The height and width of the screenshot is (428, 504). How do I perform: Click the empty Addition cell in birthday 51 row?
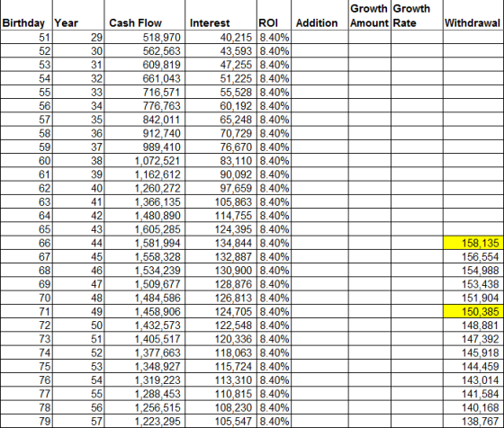(x=319, y=38)
